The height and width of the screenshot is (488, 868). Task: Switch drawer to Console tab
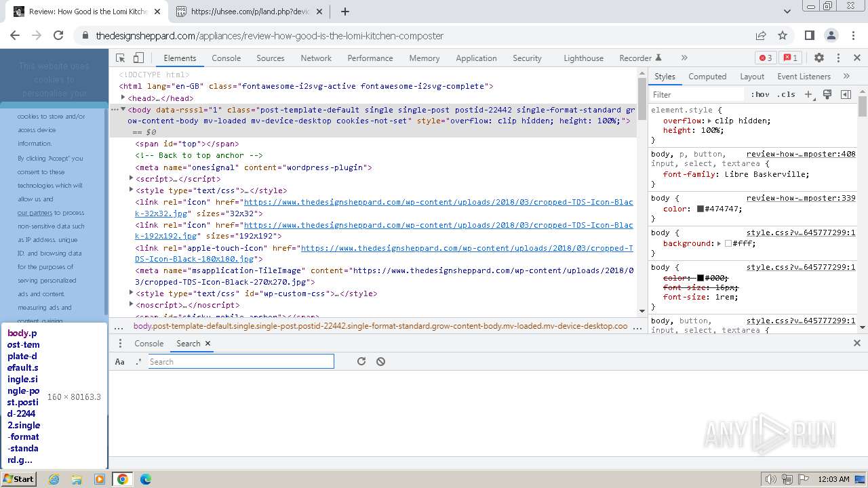coord(149,344)
